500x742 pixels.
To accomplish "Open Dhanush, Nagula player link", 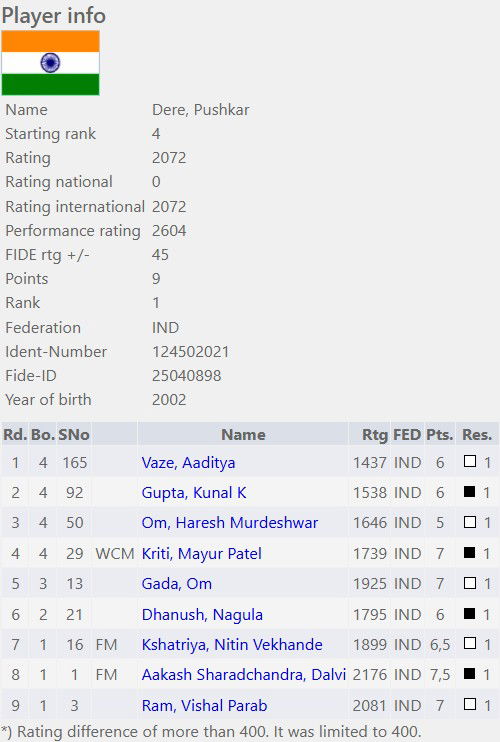I will pyautogui.click(x=202, y=614).
